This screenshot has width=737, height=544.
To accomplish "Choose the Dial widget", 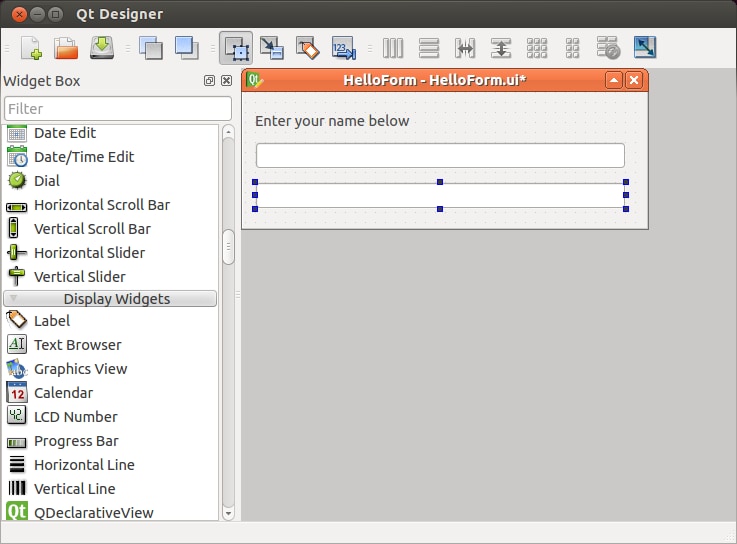I will tap(110, 181).
